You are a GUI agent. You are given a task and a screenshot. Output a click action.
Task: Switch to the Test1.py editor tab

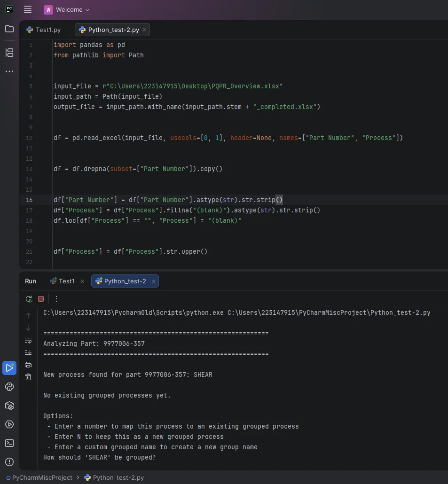[x=44, y=30]
